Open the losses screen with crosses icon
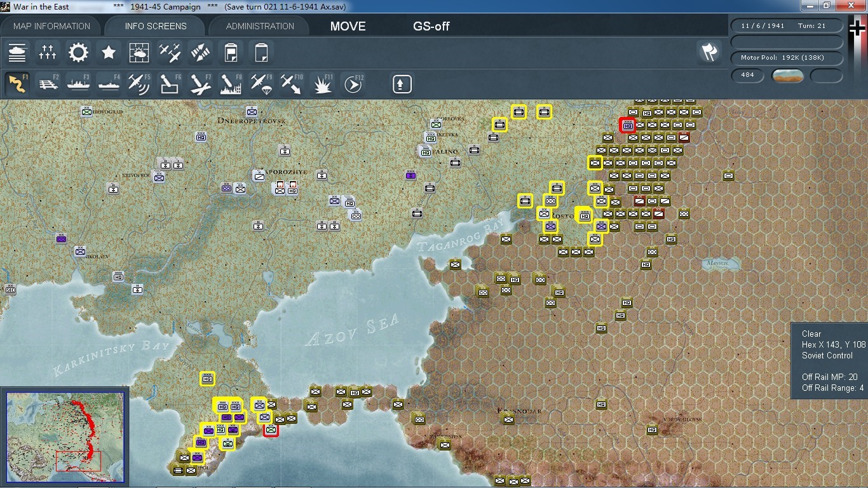 tap(48, 52)
